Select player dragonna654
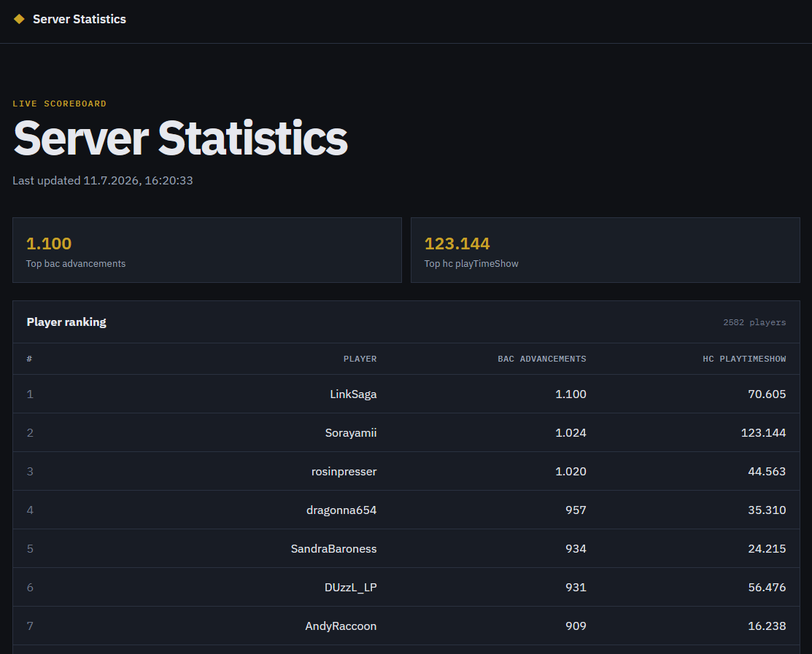This screenshot has width=812, height=654. [341, 510]
